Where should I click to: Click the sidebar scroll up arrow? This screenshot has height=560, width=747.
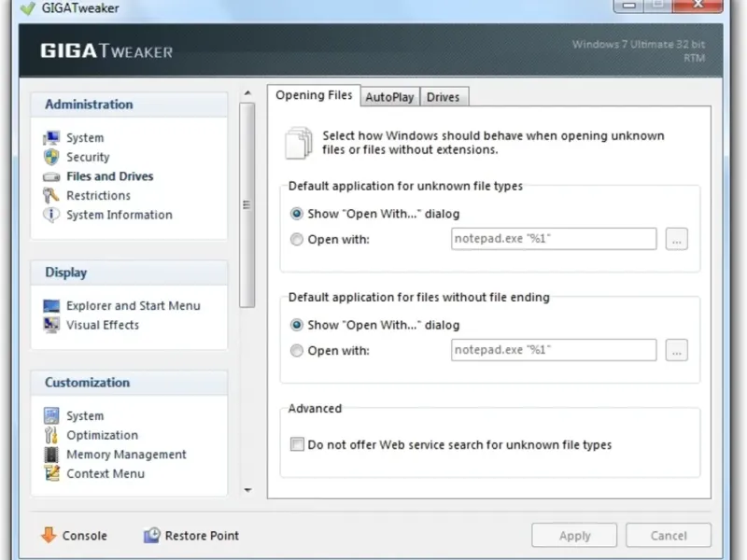pos(247,93)
